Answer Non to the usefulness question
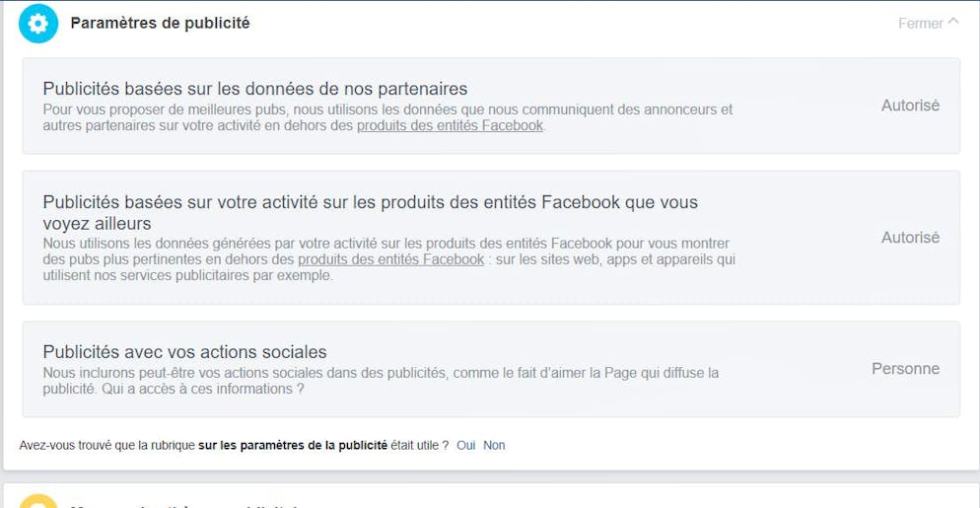This screenshot has width=980, height=508. [x=494, y=446]
